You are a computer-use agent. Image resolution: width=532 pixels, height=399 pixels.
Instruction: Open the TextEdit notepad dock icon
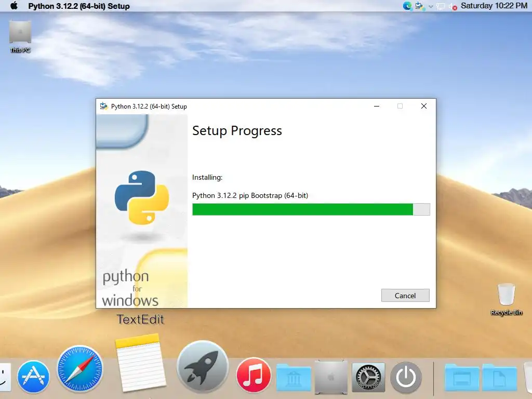pos(140,363)
